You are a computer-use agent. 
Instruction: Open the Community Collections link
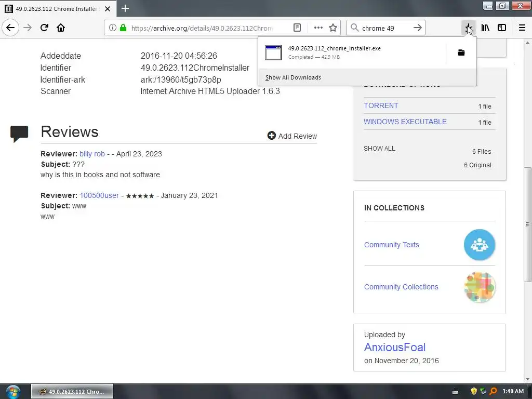(401, 287)
